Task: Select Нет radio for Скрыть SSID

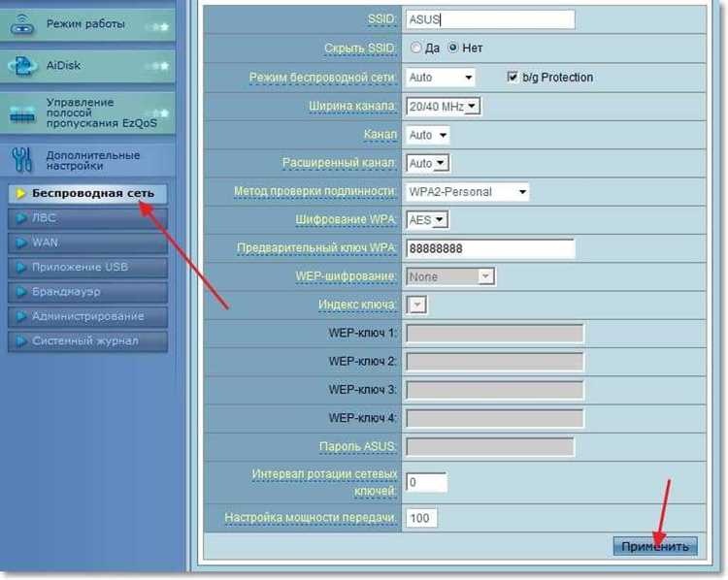Action: [451, 48]
